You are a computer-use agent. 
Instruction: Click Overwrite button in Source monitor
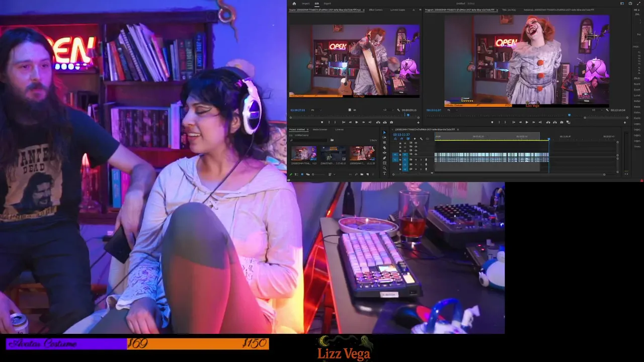[x=385, y=122]
